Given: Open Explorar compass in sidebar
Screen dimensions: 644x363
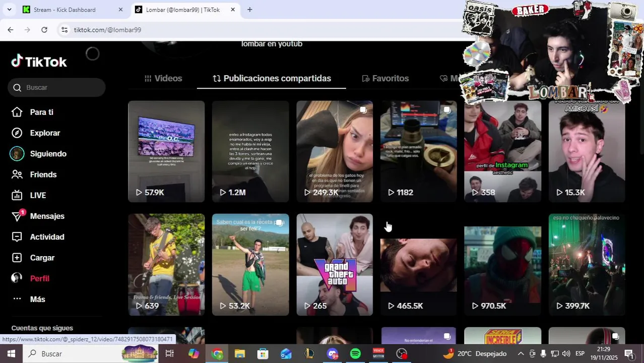Looking at the screenshot, I should pos(36,133).
